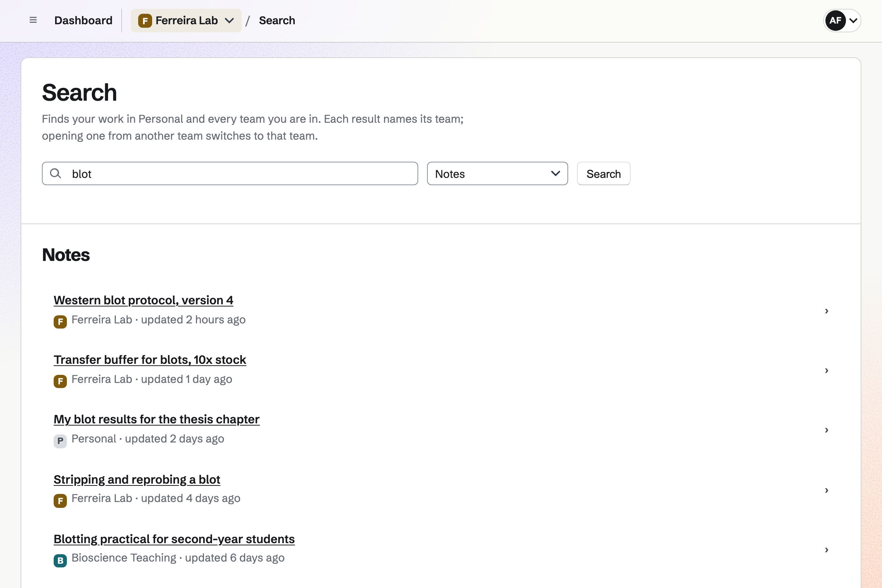
Task: Click chevron arrow on Transfer buffer row
Action: pos(827,370)
